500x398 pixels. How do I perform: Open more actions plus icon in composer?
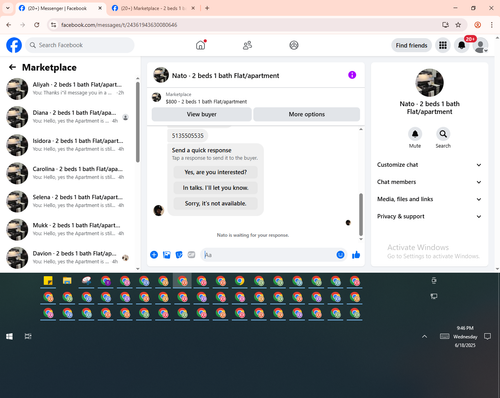154,255
